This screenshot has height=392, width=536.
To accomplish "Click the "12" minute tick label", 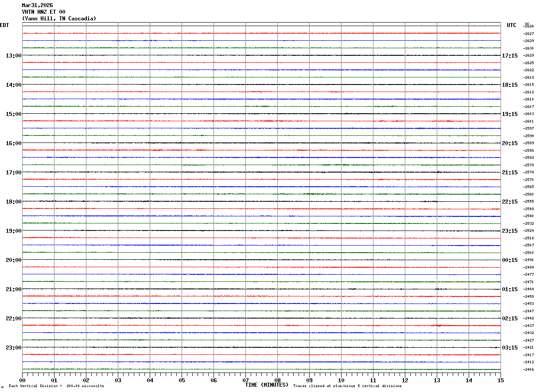I will click(x=405, y=380).
